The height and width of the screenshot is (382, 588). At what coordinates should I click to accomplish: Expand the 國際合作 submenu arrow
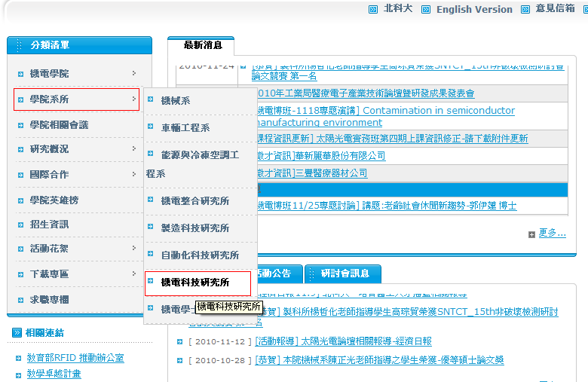click(x=134, y=174)
